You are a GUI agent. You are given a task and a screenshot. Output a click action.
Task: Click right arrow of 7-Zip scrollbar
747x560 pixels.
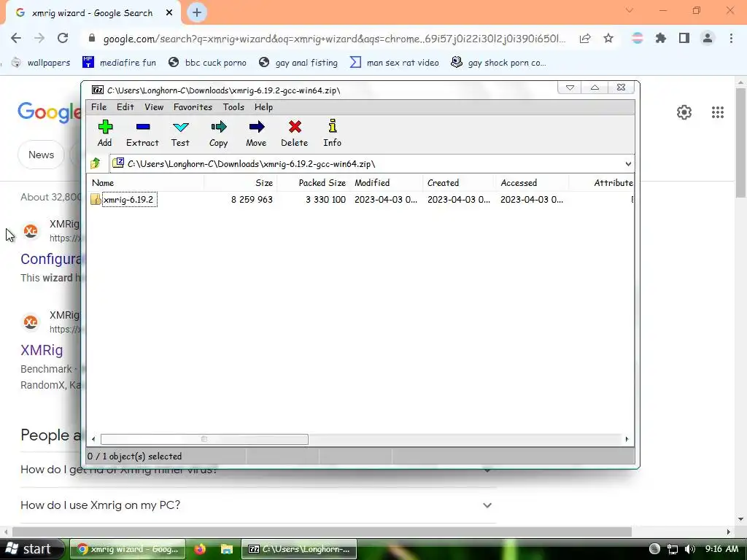627,439
